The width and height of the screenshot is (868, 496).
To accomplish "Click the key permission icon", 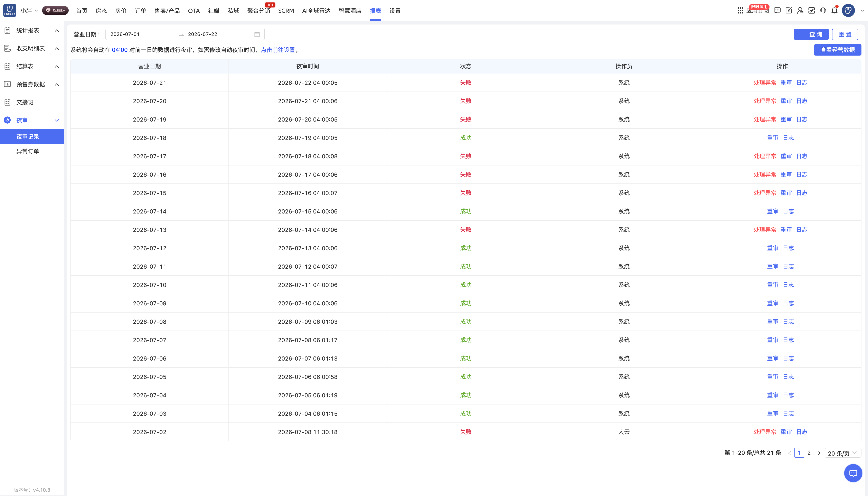I will (x=811, y=11).
